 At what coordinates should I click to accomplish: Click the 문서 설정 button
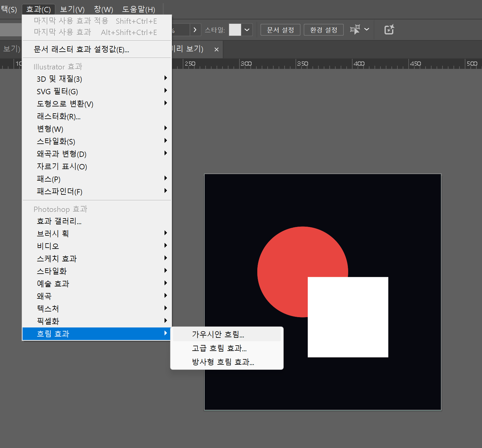[280, 30]
